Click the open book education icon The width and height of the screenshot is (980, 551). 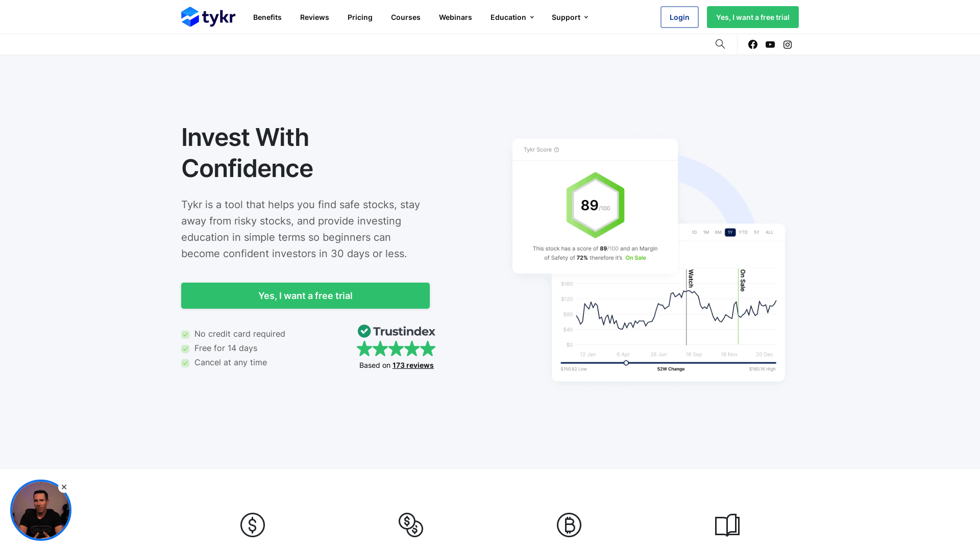727,524
